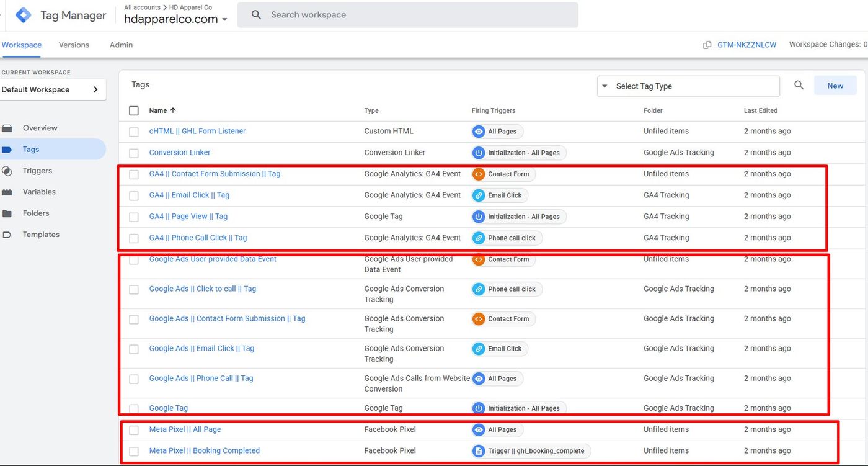
Task: Switch to the Admin tab
Action: pyautogui.click(x=121, y=45)
